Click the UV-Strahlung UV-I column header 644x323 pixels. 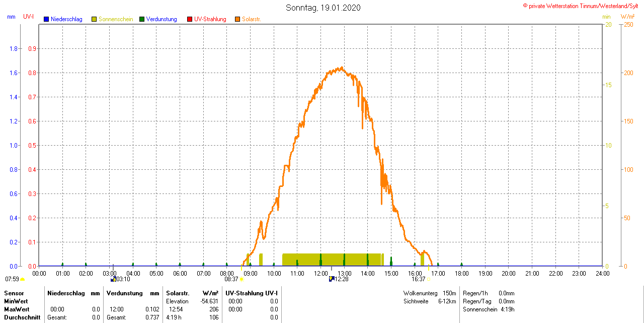(252, 293)
